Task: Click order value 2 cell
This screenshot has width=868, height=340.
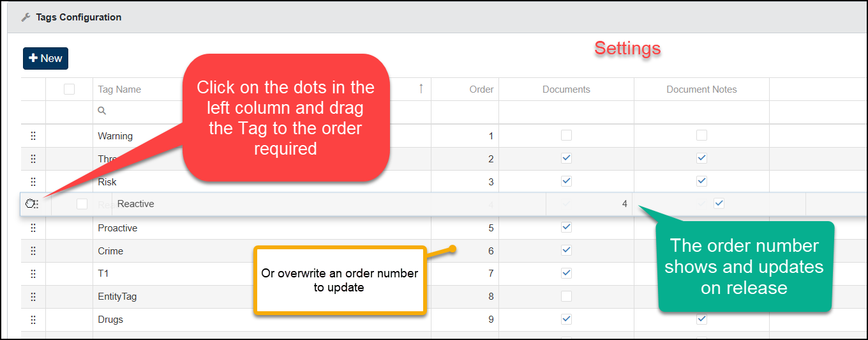Action: pyautogui.click(x=491, y=158)
